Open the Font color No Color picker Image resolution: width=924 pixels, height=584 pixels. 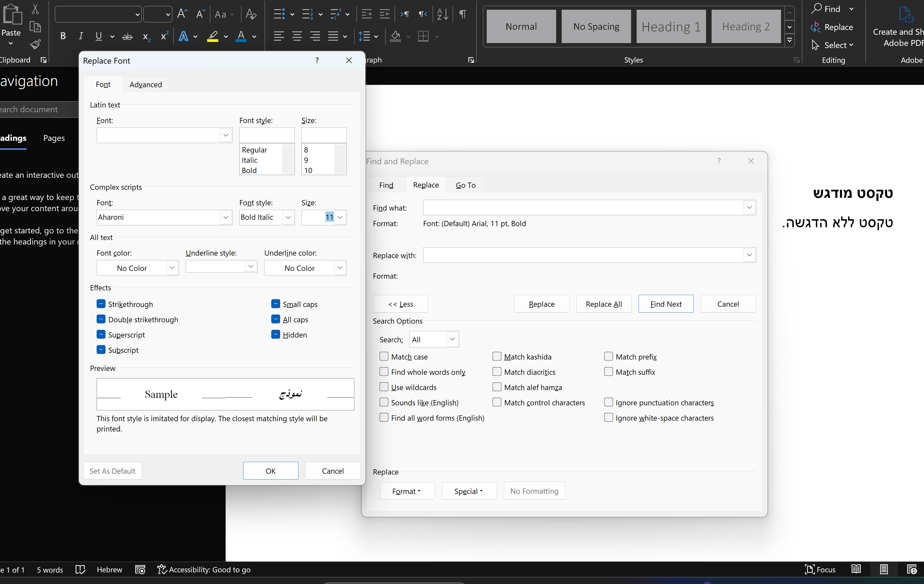137,268
